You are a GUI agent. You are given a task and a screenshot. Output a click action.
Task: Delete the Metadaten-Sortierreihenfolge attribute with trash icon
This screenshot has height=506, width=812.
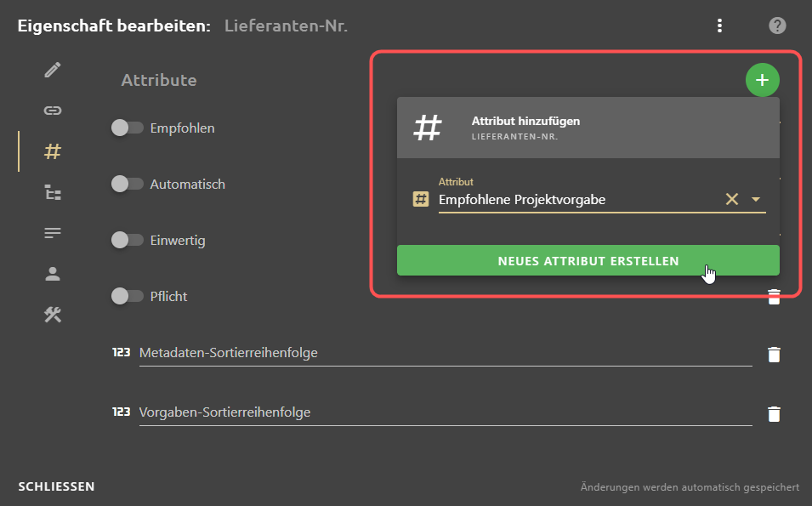(x=774, y=355)
